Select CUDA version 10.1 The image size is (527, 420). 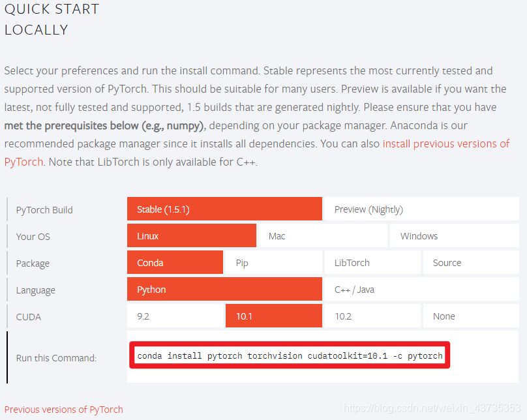pyautogui.click(x=274, y=316)
